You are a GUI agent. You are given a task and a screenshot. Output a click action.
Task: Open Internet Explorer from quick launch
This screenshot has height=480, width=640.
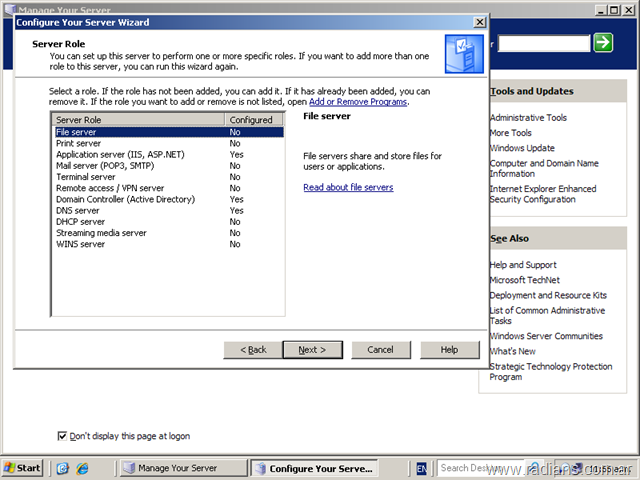pos(82,468)
